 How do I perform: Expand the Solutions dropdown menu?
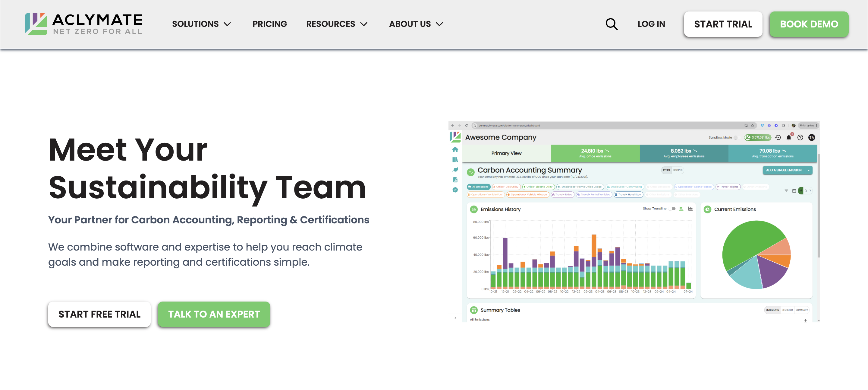(201, 24)
